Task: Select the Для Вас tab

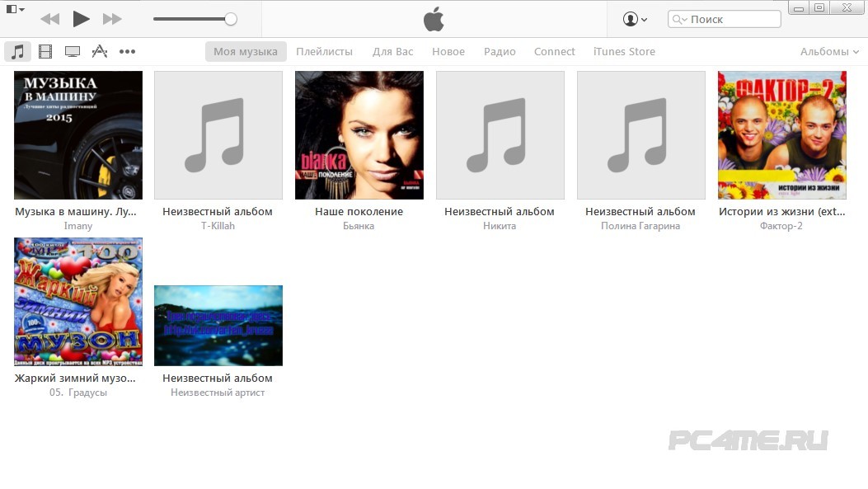Action: [x=392, y=52]
